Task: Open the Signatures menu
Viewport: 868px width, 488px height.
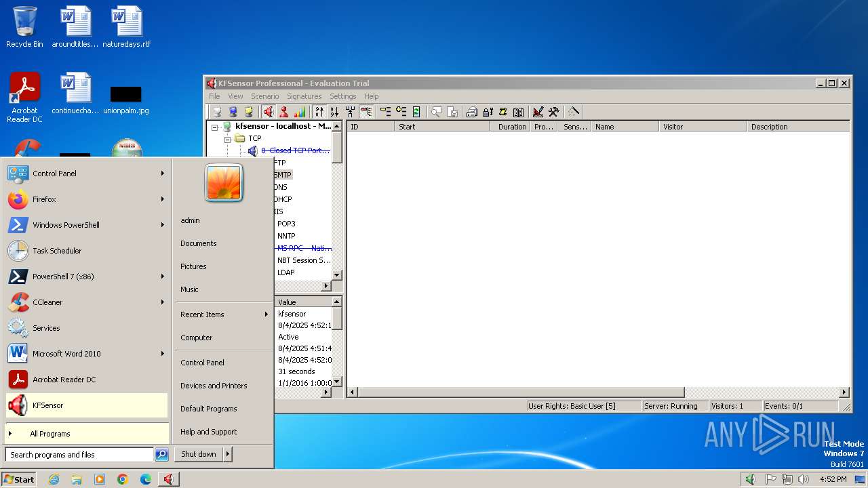Action: (x=304, y=96)
